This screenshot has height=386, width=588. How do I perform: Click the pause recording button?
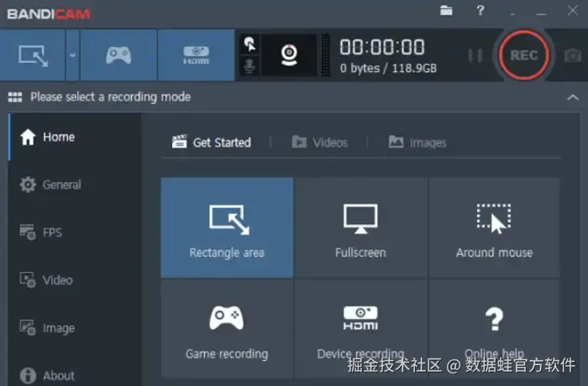tap(475, 56)
